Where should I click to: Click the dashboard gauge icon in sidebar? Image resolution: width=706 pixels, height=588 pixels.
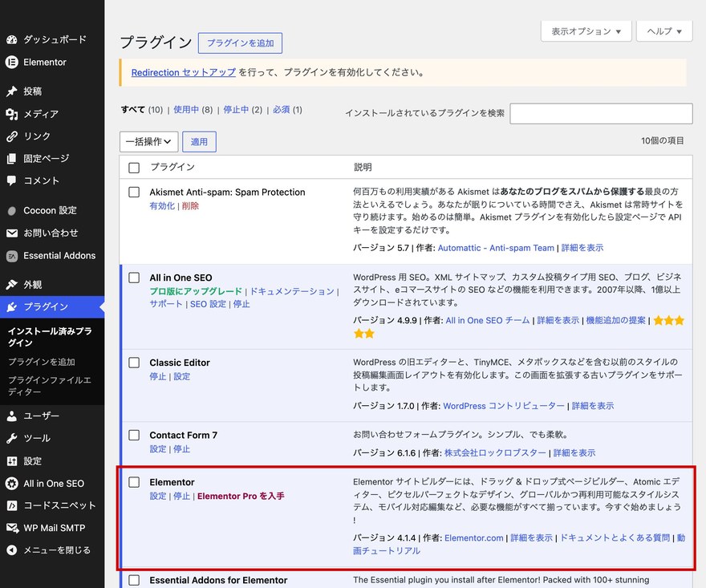tap(12, 39)
